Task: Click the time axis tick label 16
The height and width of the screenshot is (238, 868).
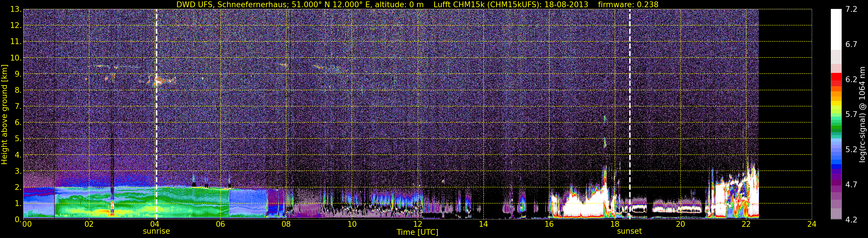Action: tap(549, 224)
